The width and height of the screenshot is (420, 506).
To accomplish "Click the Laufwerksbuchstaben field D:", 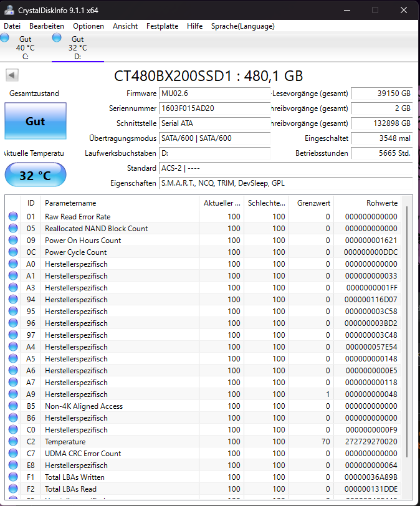I will click(x=214, y=153).
